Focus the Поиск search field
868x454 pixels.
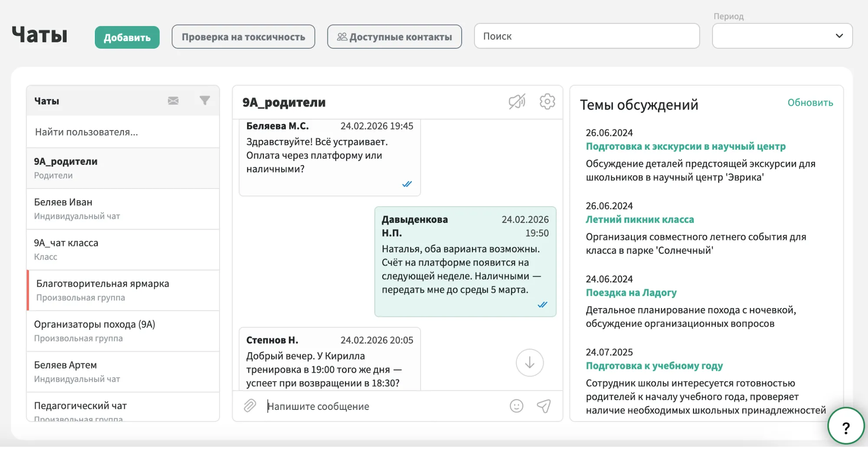pos(587,36)
